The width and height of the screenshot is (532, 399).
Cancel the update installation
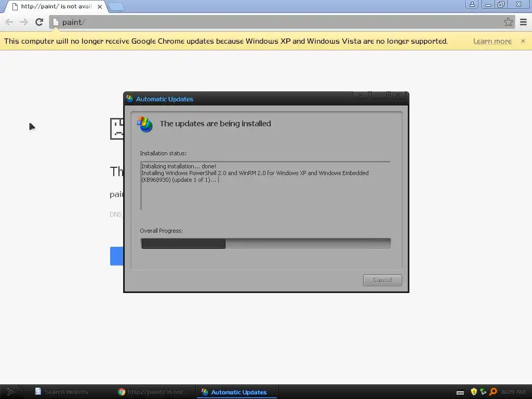382,280
